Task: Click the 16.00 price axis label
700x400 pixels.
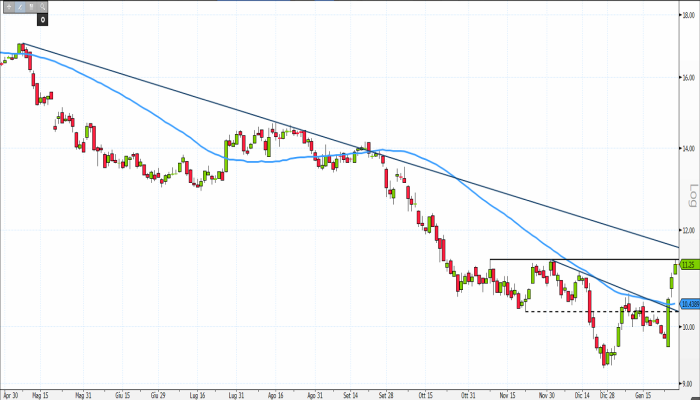Action: 688,78
